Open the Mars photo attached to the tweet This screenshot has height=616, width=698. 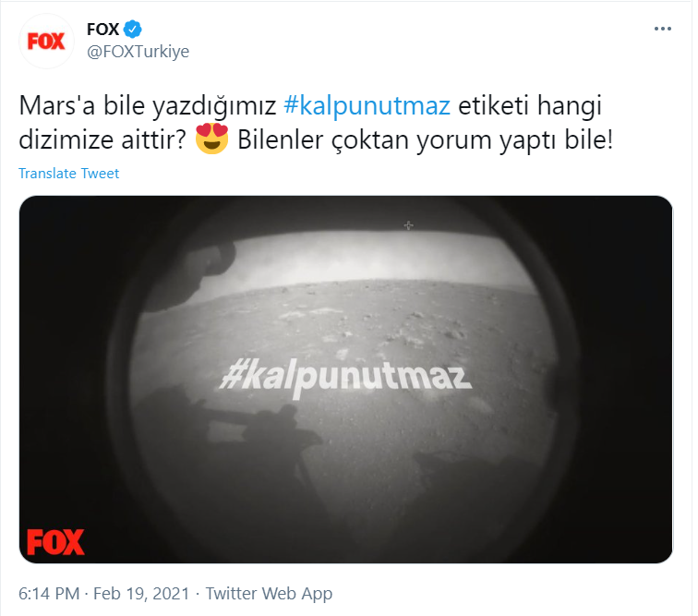[345, 380]
